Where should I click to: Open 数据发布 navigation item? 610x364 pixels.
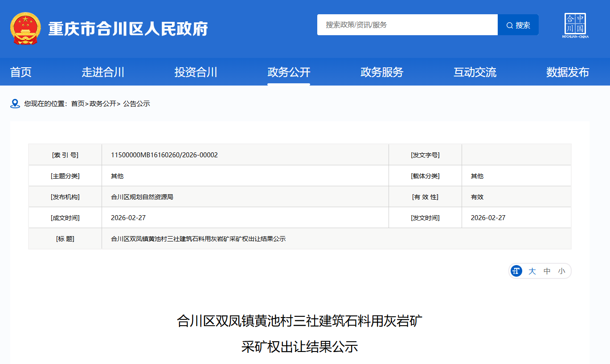pyautogui.click(x=568, y=72)
